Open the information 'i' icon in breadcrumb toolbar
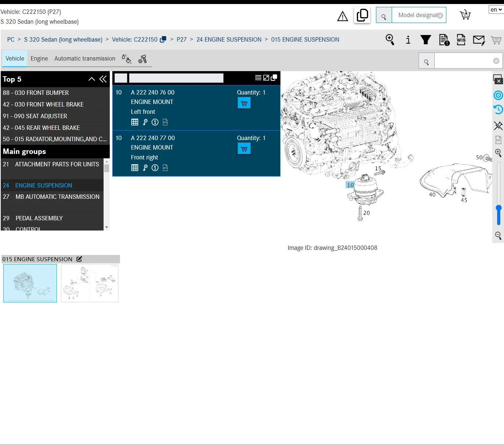 coord(408,39)
